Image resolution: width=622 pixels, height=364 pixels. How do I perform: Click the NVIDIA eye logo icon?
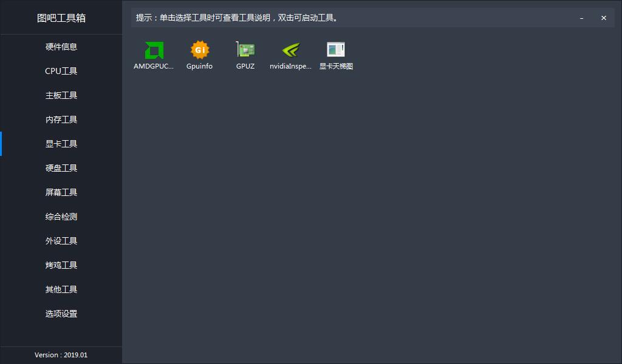[x=290, y=49]
